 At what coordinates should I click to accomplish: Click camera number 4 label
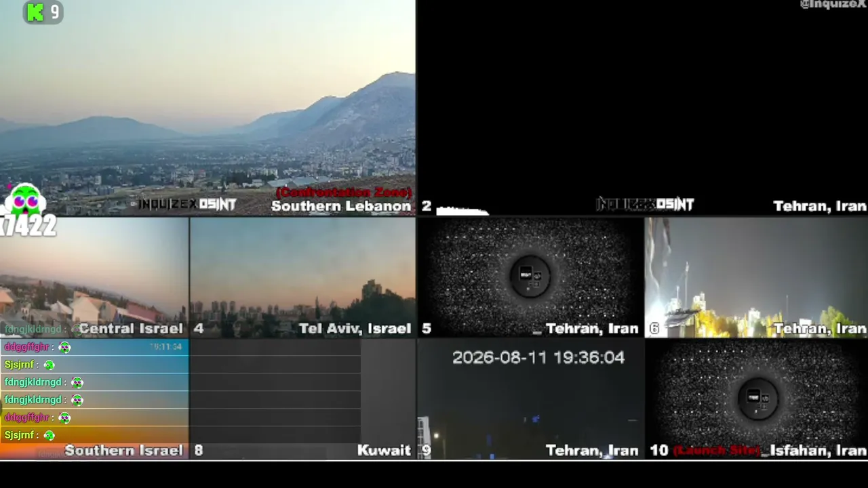click(199, 329)
